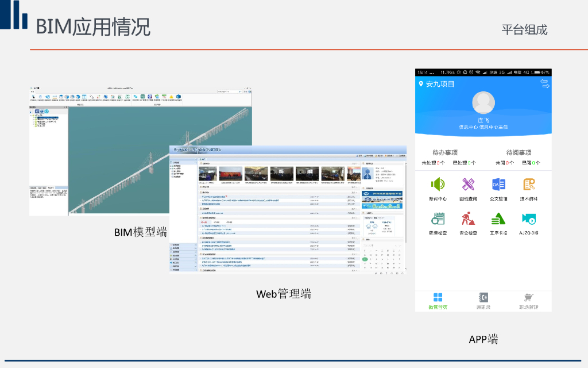Open the red banner photo thumbnail in Web portal
The width and height of the screenshot is (588, 368).
point(231,174)
